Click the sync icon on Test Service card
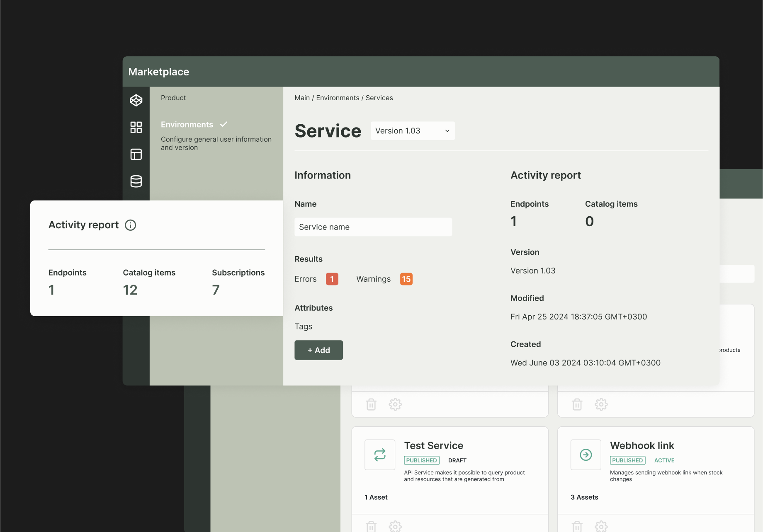 click(x=379, y=455)
